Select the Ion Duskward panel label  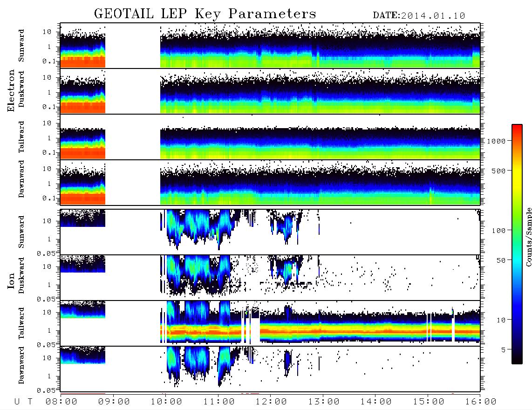[x=21, y=275]
